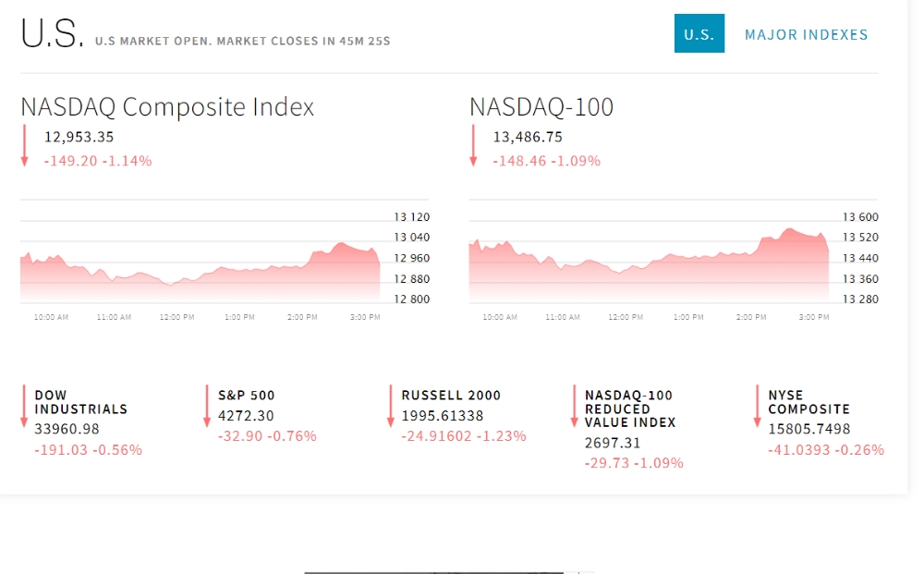Click the NYSE Composite down arrow icon
The height and width of the screenshot is (574, 924).
[758, 406]
